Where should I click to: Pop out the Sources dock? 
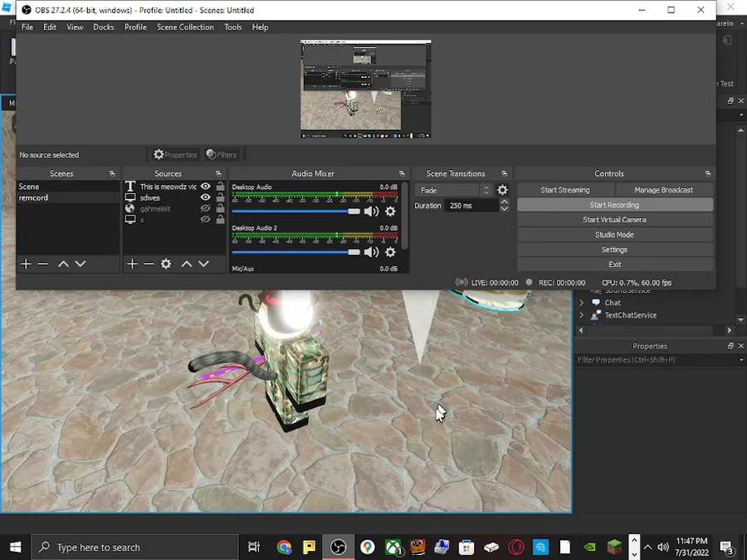(x=218, y=174)
